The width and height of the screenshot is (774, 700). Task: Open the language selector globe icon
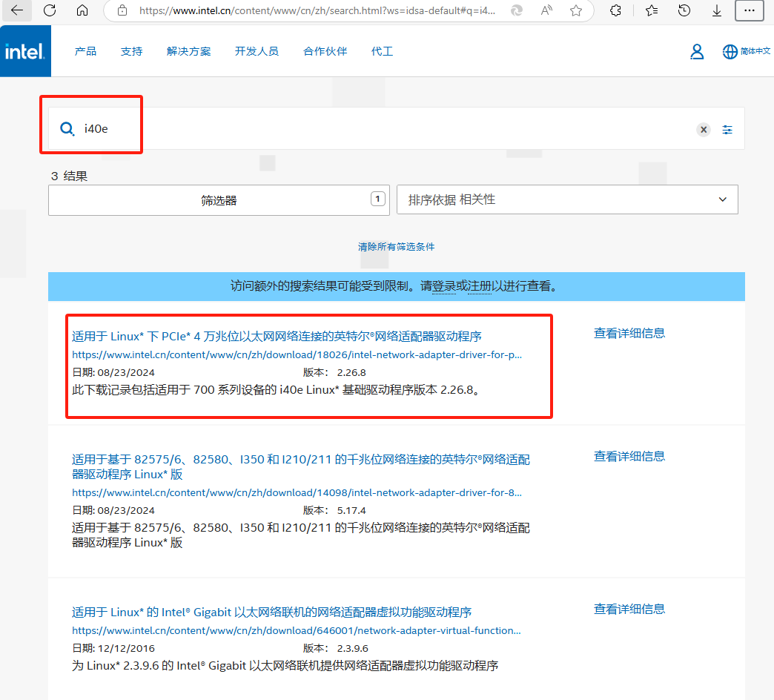click(x=730, y=51)
